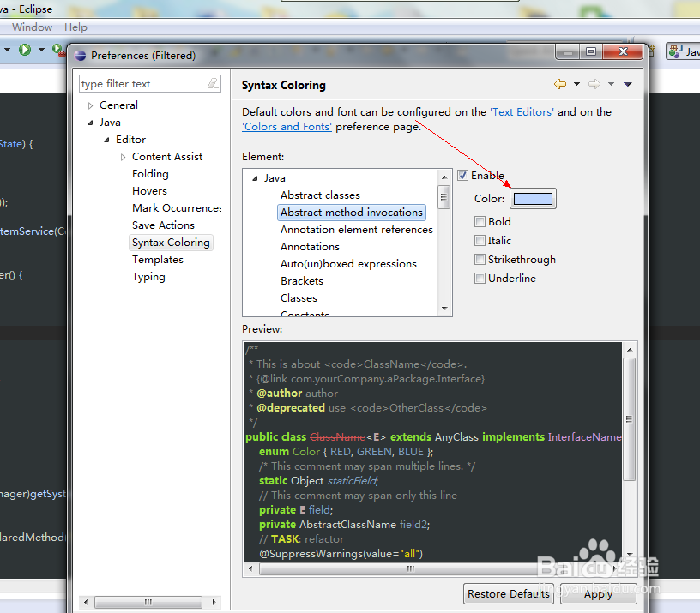Click sidebar tree scroll right arrow
The height and width of the screenshot is (613, 700).
tap(214, 602)
